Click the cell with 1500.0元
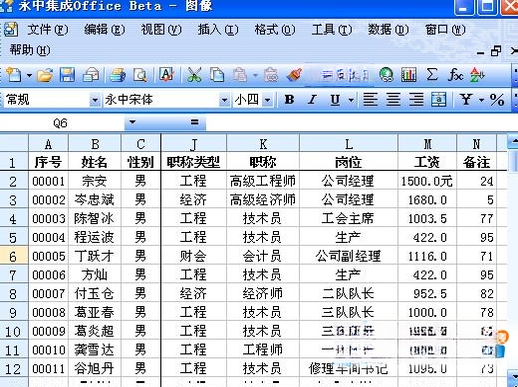This screenshot has height=387, width=518. 427,181
